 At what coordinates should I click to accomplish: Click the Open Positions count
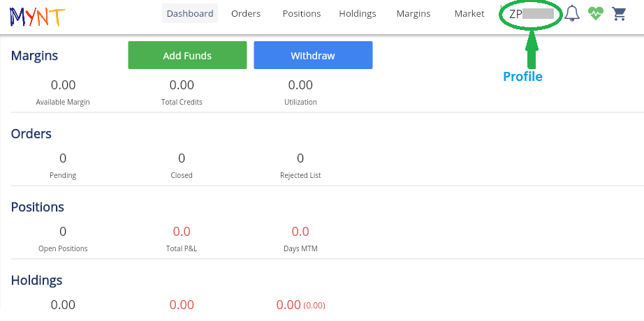click(x=63, y=232)
